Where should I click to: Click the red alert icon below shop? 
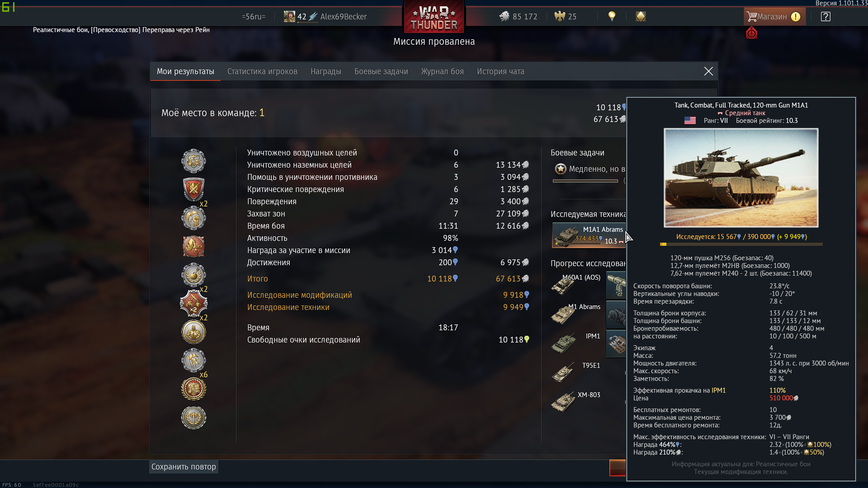tap(751, 33)
